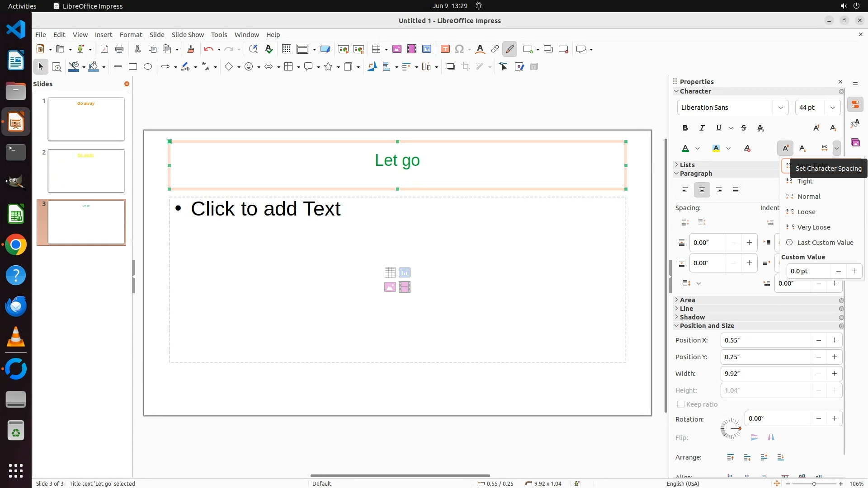The image size is (868, 488).
Task: Toggle Italic formatting in sidebar
Action: point(702,128)
